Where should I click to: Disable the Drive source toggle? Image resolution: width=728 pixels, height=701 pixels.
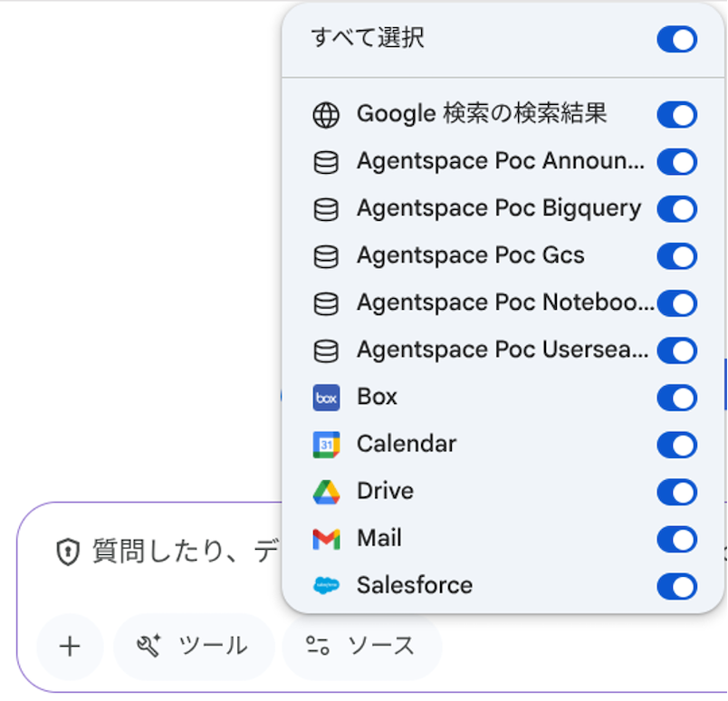coord(677,492)
